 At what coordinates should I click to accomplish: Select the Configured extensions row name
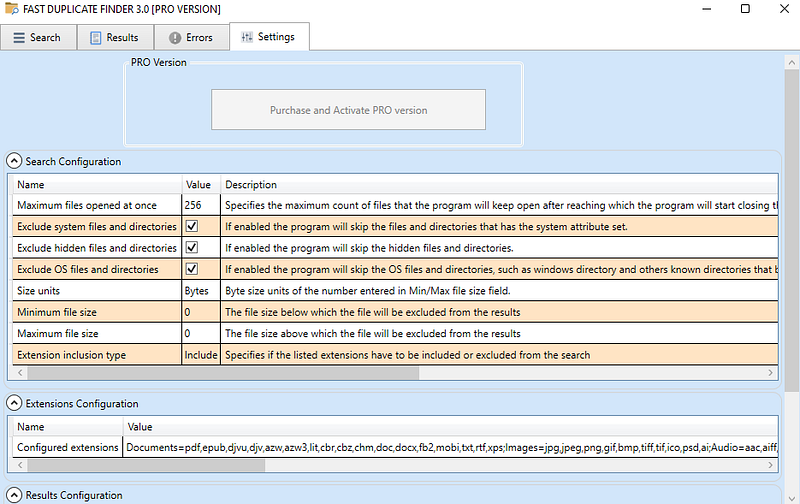[x=68, y=447]
